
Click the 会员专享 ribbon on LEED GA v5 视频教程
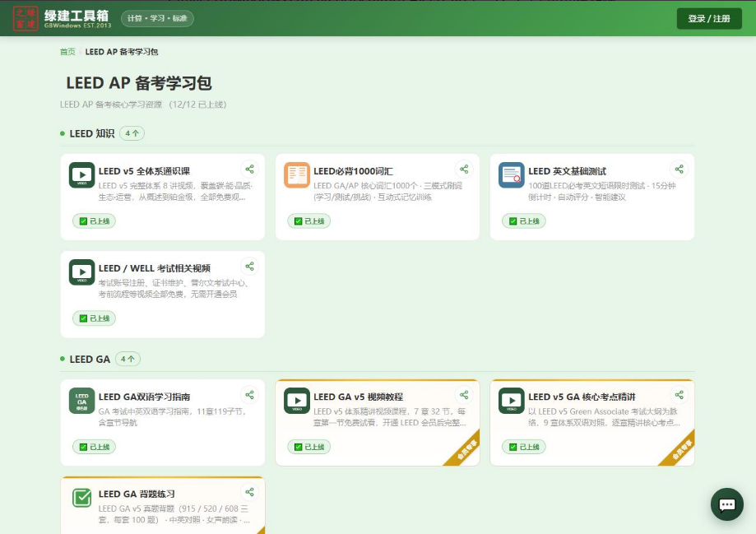pos(466,449)
